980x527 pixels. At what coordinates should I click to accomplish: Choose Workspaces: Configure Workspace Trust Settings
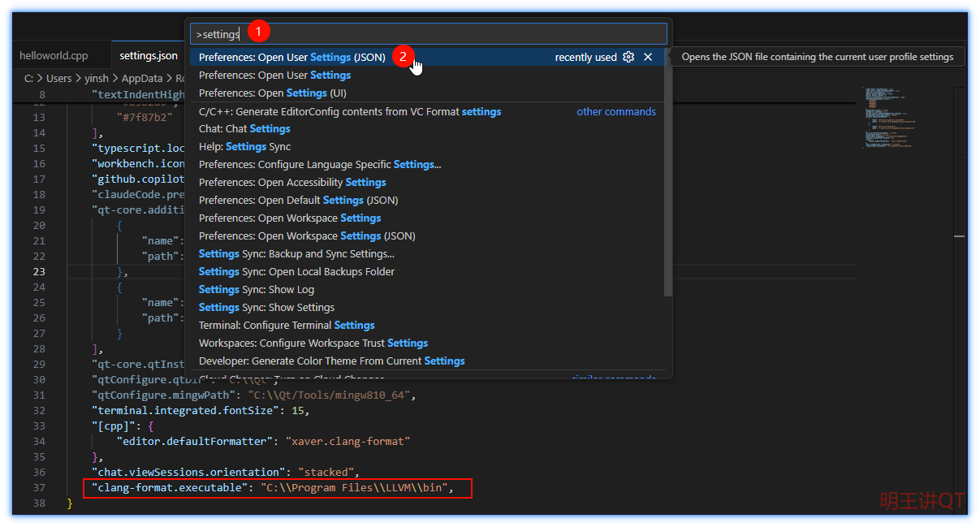313,343
